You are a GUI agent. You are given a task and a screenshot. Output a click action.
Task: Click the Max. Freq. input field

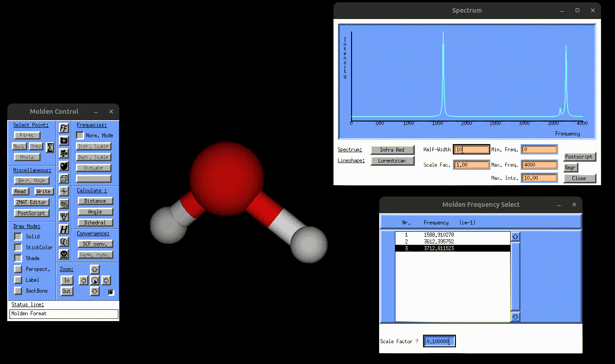539,165
